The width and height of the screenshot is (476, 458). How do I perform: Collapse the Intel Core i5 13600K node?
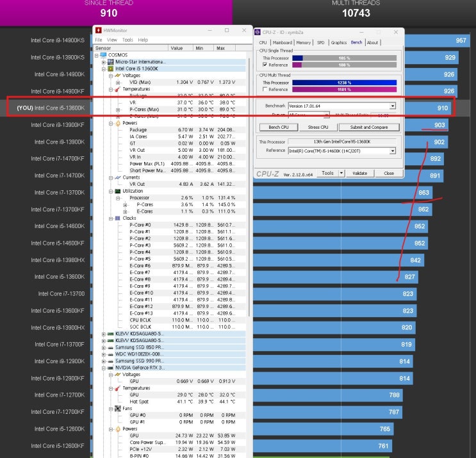point(104,69)
